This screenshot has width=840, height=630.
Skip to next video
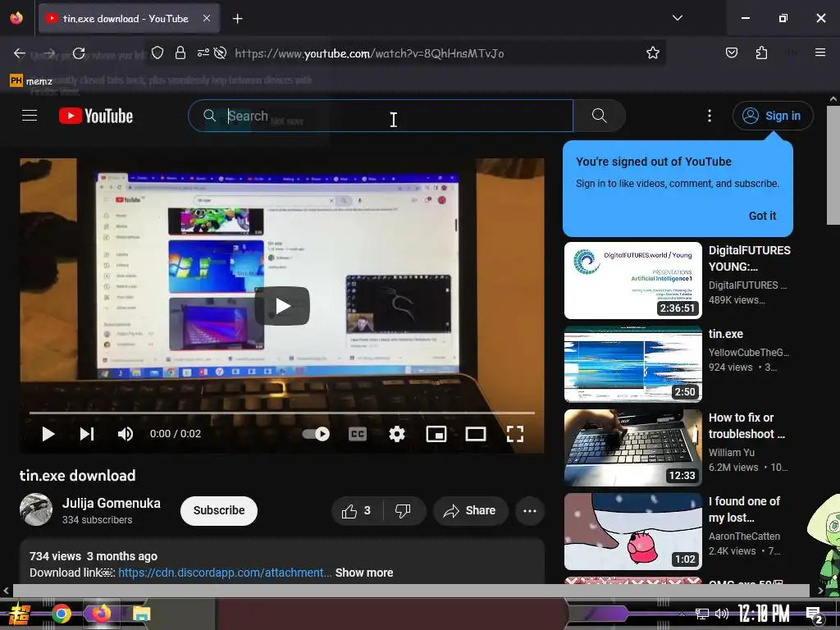87,434
